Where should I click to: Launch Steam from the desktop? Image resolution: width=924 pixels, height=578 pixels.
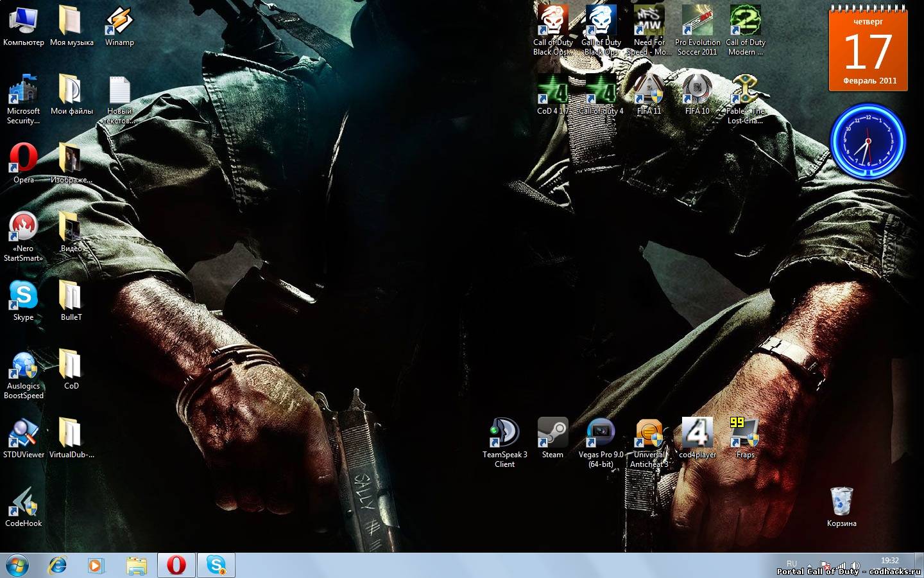click(x=552, y=439)
